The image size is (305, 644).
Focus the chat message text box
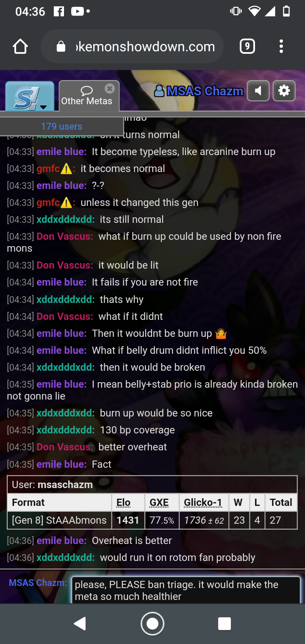186,590
